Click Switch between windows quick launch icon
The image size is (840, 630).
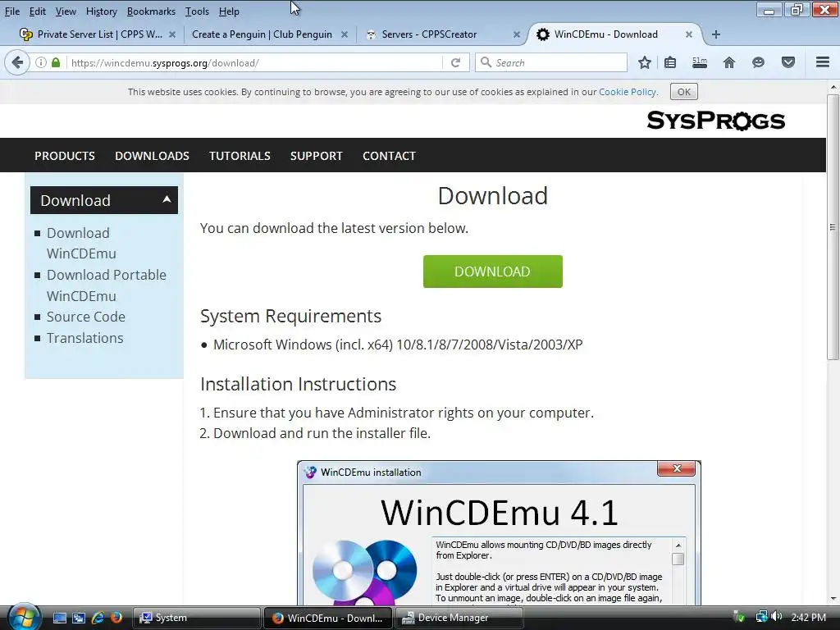point(79,618)
